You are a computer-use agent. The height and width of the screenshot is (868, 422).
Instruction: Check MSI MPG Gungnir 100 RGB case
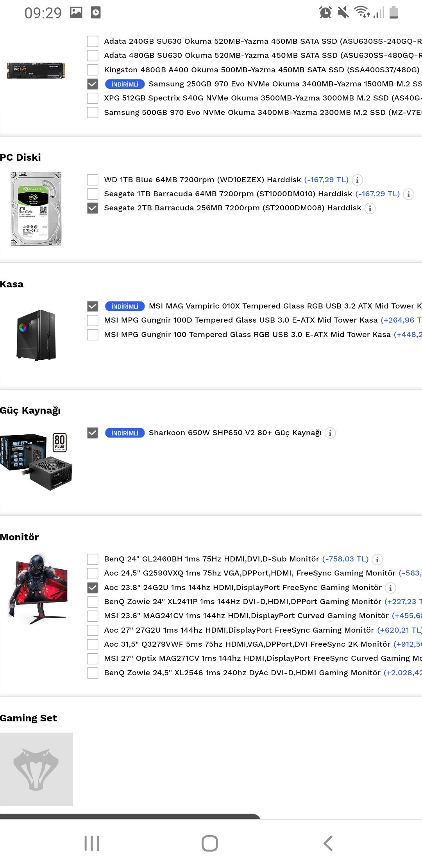[93, 335]
